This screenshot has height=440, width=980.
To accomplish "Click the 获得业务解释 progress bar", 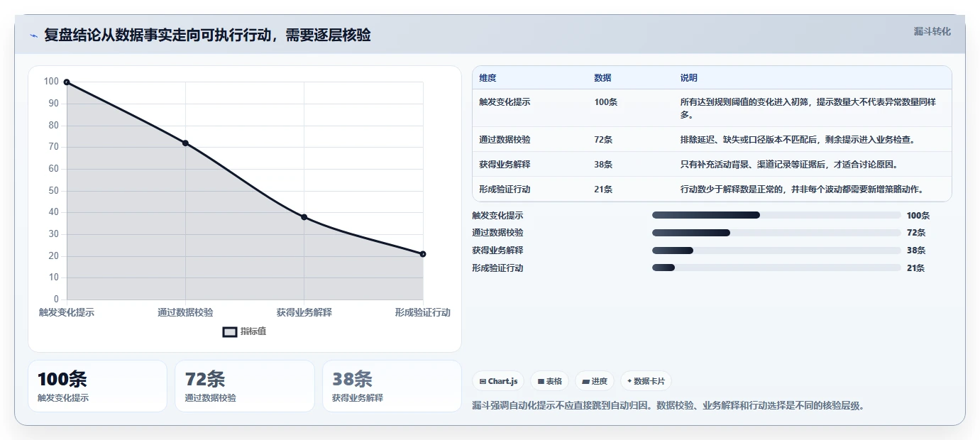I will 776,251.
